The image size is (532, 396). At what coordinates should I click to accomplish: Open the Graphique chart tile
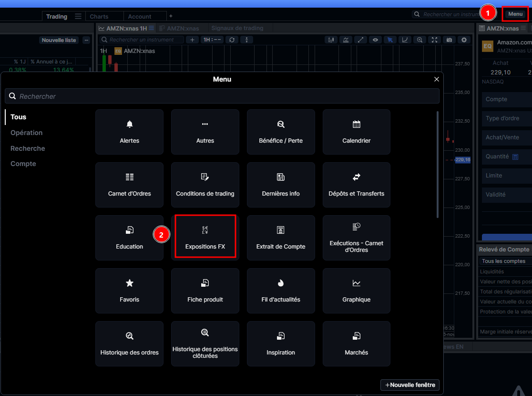(356, 291)
